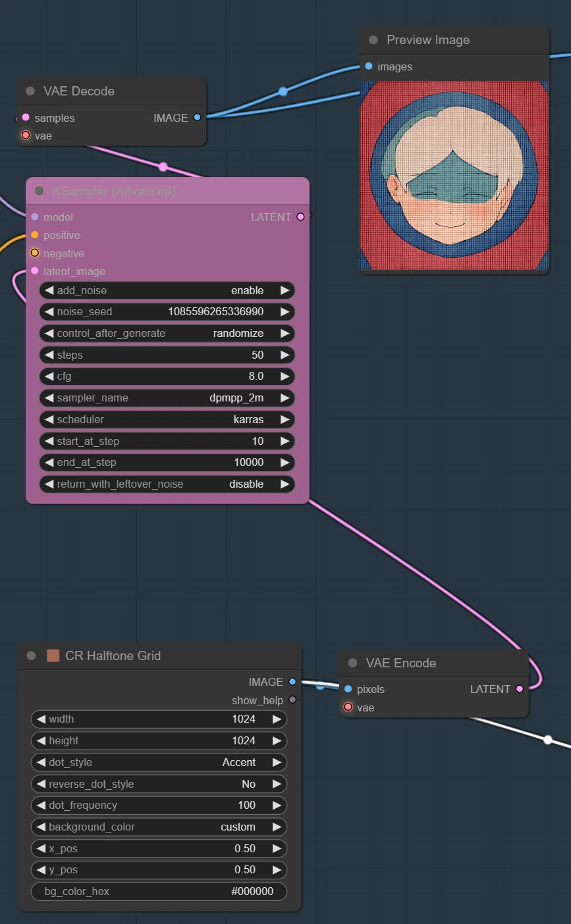Click the midpoint dot on the pink samples link
Viewport: 571px width, 924px height.
(x=163, y=167)
